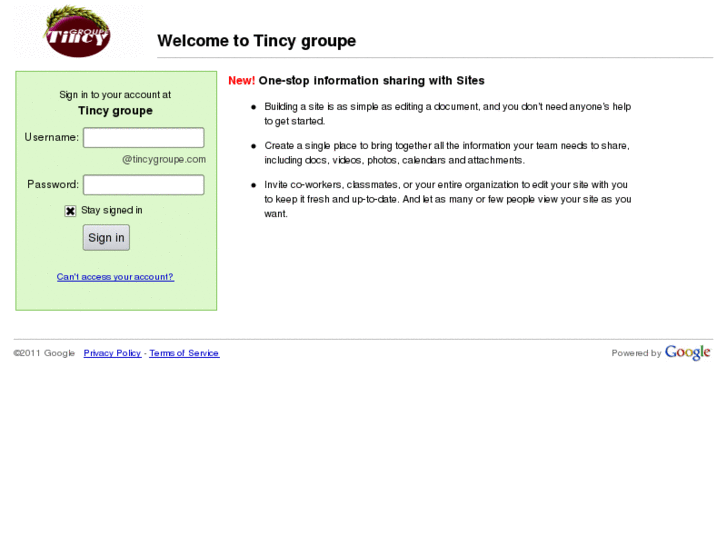Click the Welcome to Tincy groupe heading
This screenshot has width=727, height=545.
click(256, 41)
